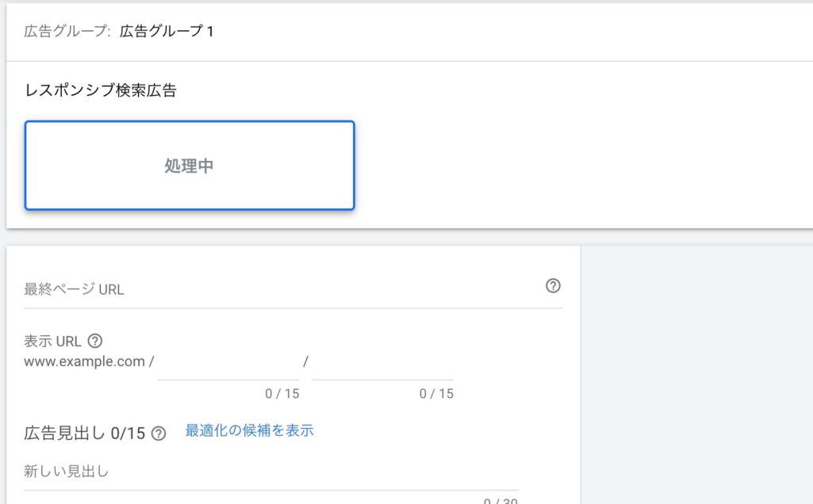Image resolution: width=813 pixels, height=504 pixels.
Task: Open the 最適化の候補を表示 link
Action: [x=249, y=430]
